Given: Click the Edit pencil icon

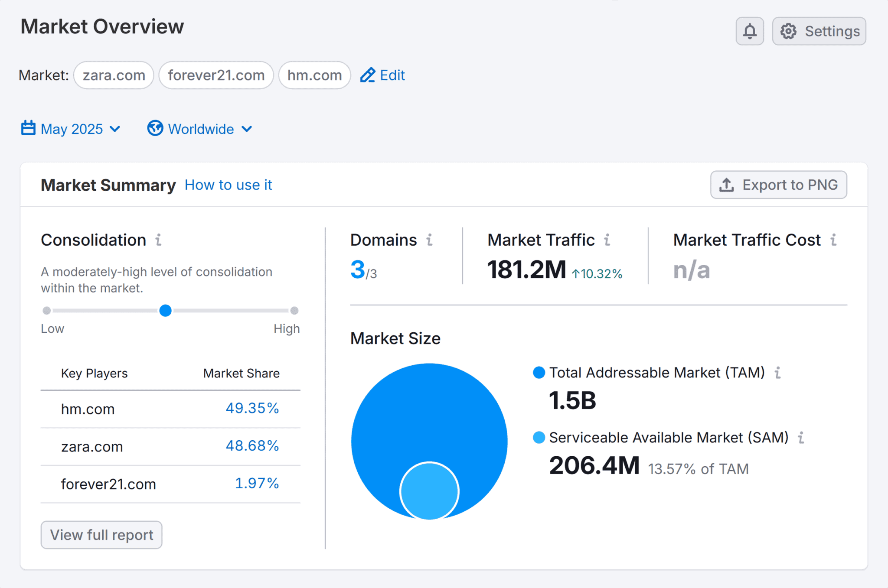Looking at the screenshot, I should click(368, 75).
